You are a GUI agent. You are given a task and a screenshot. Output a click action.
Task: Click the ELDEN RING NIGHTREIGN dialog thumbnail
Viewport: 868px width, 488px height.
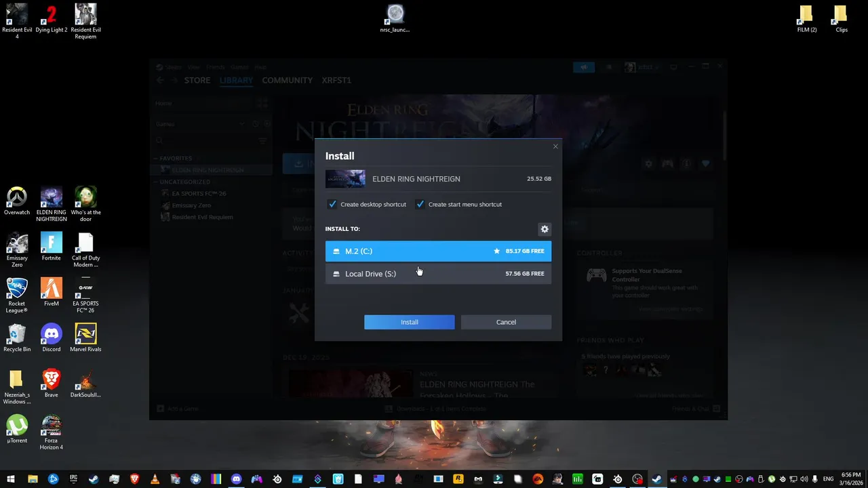coord(345,179)
